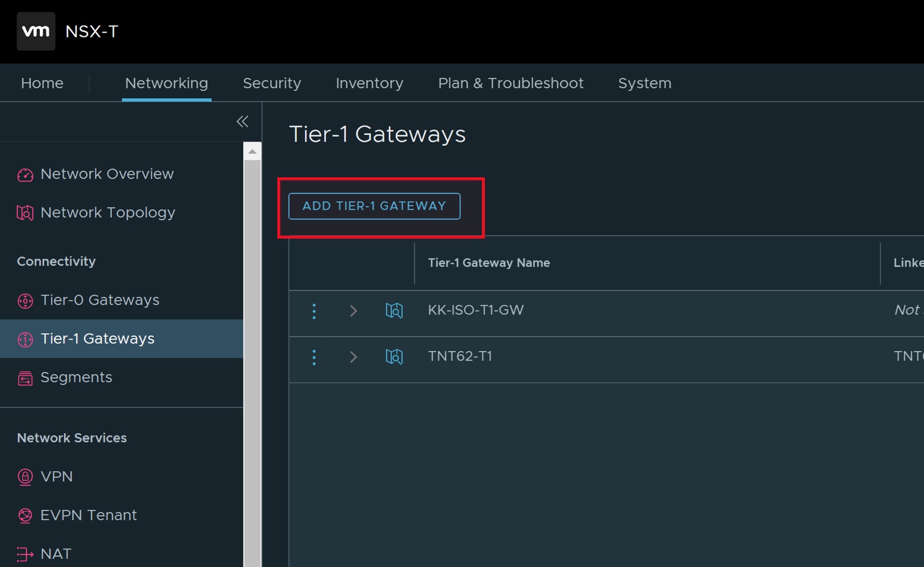Open Plan & Troubleshoot tab
The image size is (924, 567).
510,83
